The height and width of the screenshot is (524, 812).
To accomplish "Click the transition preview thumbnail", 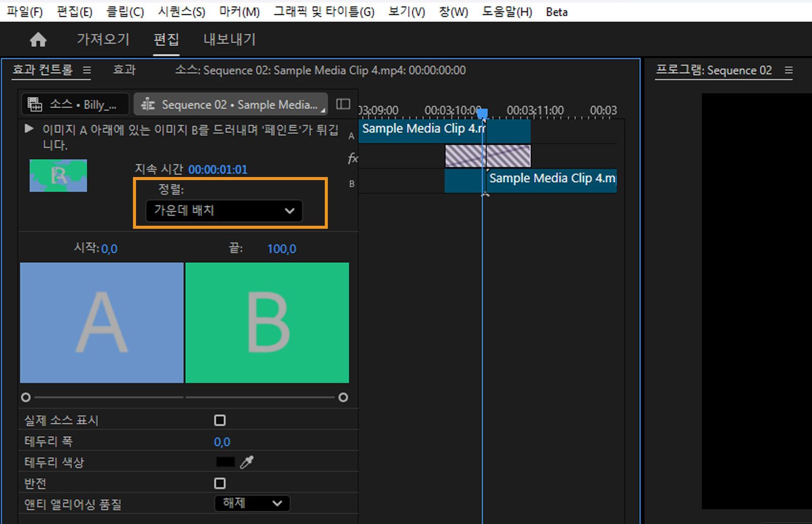I will [58, 176].
